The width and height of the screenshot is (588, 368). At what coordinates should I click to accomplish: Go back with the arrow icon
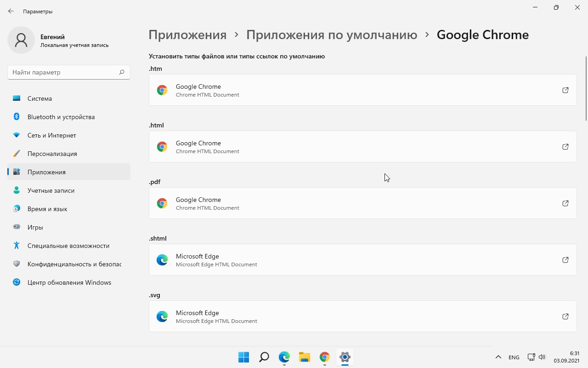[x=11, y=11]
